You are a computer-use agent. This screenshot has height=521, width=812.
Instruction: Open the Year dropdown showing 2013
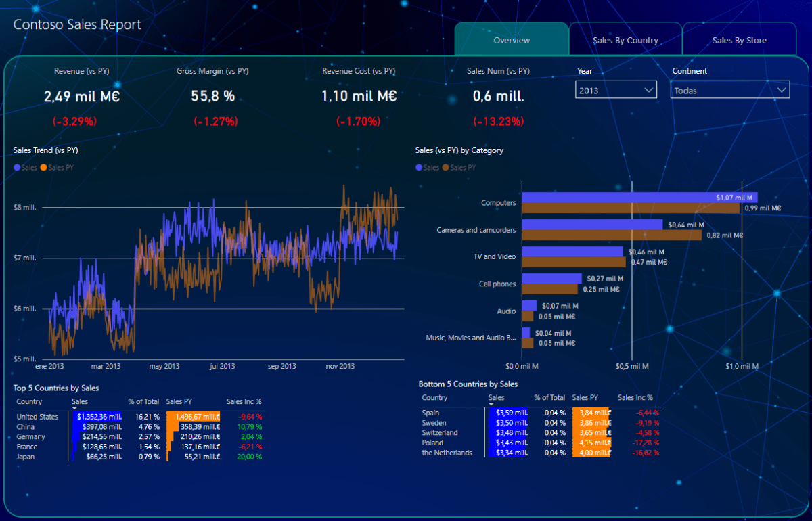click(616, 90)
